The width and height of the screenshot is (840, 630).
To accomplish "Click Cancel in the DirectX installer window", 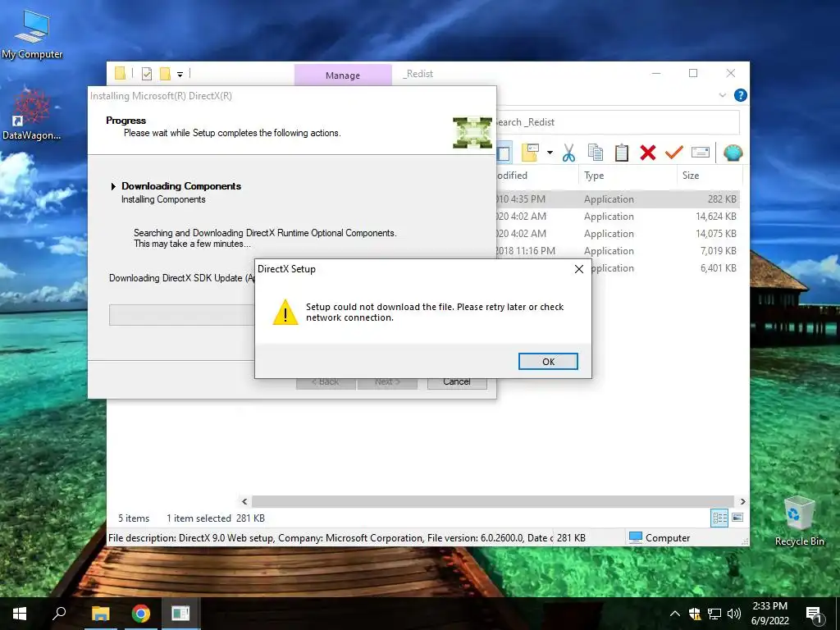I will [x=457, y=381].
